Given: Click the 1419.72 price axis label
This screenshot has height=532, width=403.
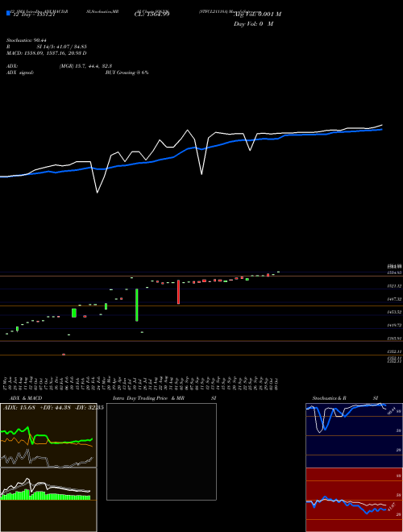Looking at the screenshot, I should (x=394, y=325).
